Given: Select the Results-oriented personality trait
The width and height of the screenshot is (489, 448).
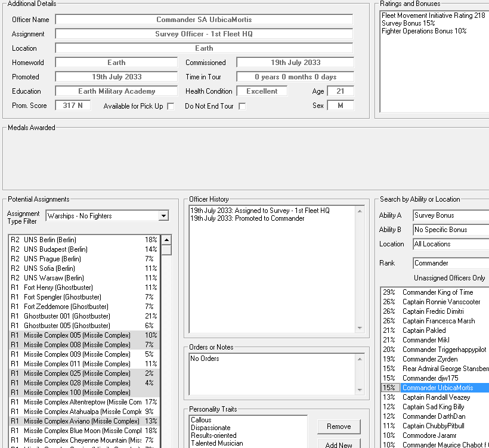Looking at the screenshot, I should click(213, 435).
